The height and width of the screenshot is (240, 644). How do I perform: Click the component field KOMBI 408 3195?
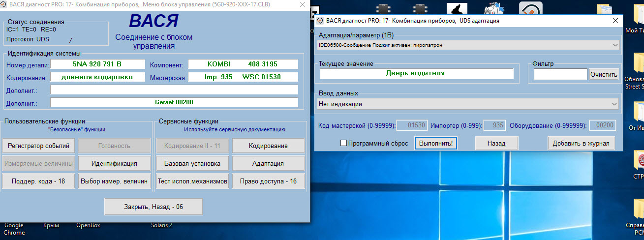tap(243, 64)
